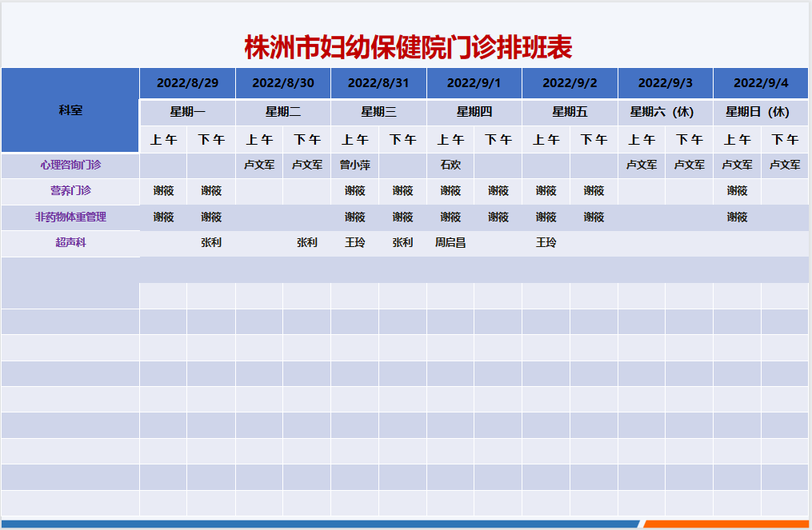Viewport: 812px width, 530px height.
Task: Select 王玲 in 超声科 row under 星期三
Action: pos(354,243)
